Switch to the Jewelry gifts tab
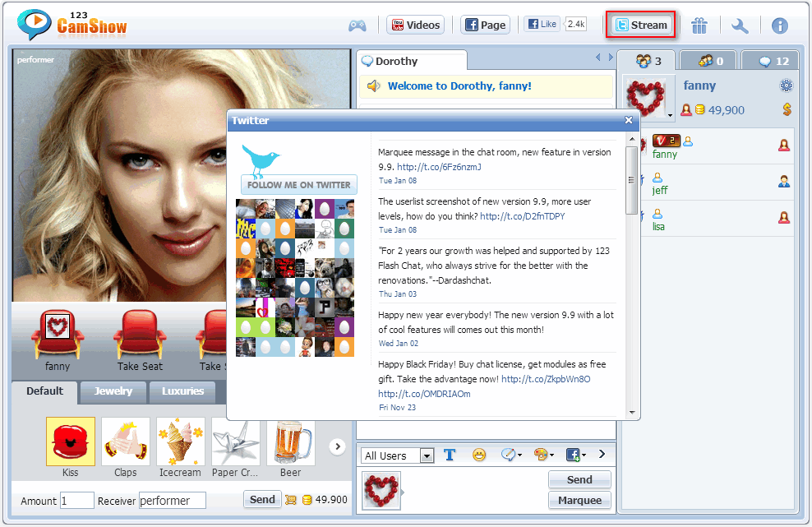 (113, 391)
